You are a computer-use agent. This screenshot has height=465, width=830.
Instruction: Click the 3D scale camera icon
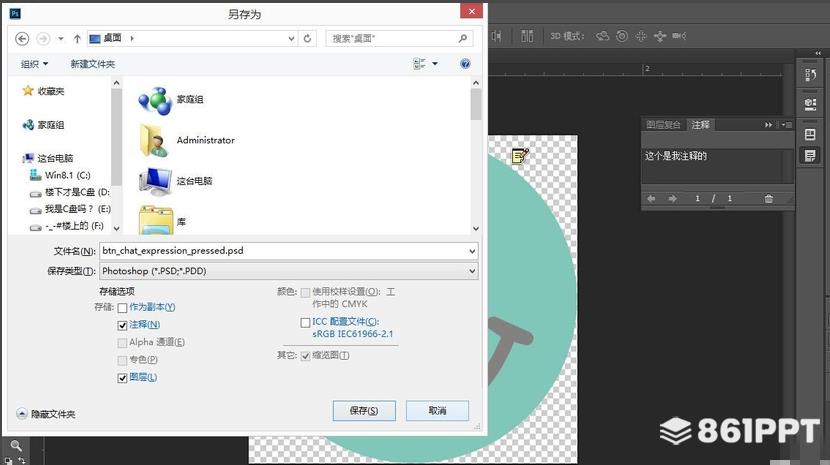click(x=679, y=36)
